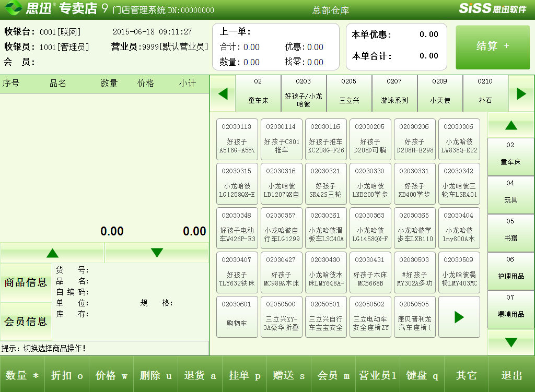Add product 02030357 小龙哈彼自行车
This screenshot has height=392, width=535.
[281, 228]
